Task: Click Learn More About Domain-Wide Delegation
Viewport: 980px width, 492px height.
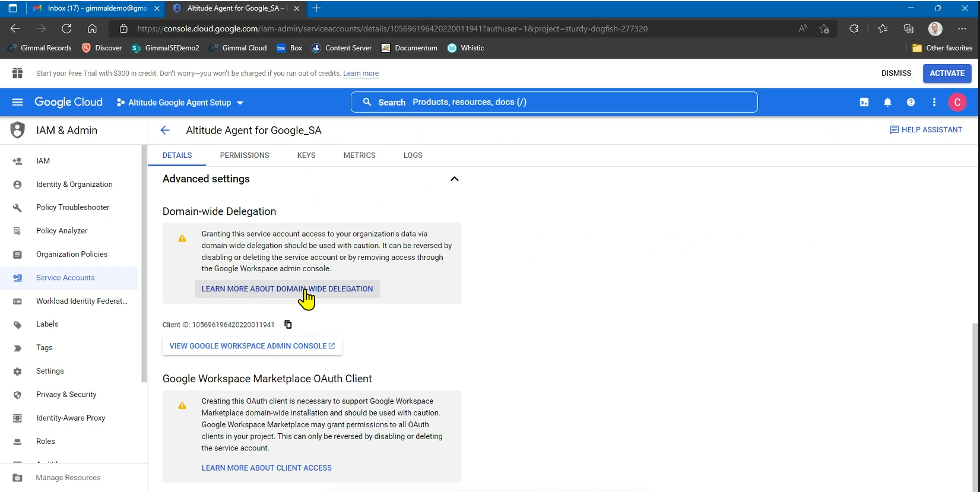Action: coord(287,289)
